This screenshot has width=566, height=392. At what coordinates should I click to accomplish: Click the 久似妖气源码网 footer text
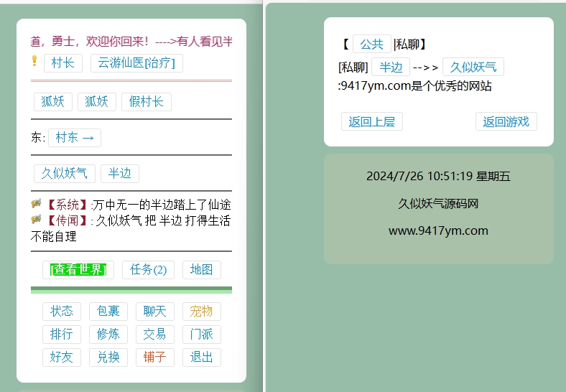coord(439,204)
